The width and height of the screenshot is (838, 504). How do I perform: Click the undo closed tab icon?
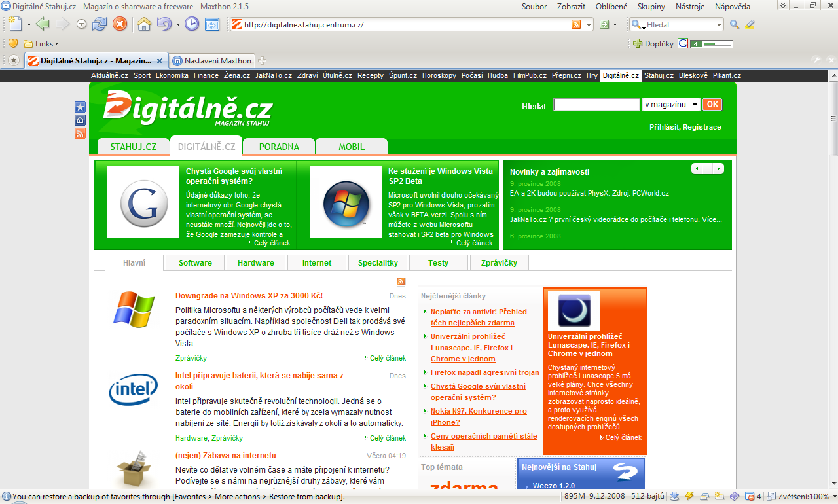pos(164,24)
